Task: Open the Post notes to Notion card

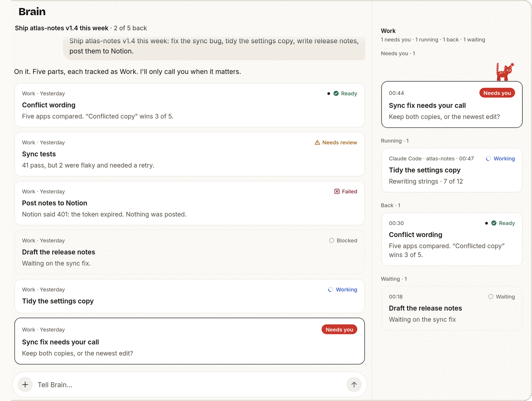Action: click(189, 203)
